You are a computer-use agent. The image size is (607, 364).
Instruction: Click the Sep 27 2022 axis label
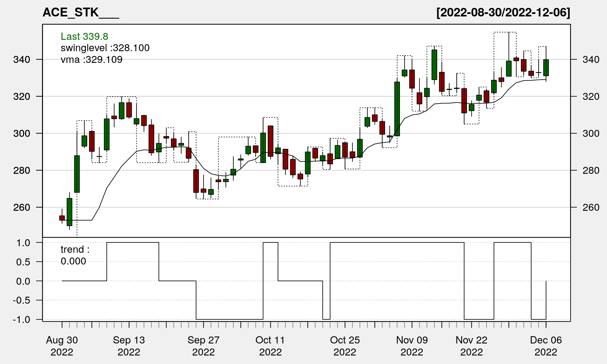click(x=203, y=346)
